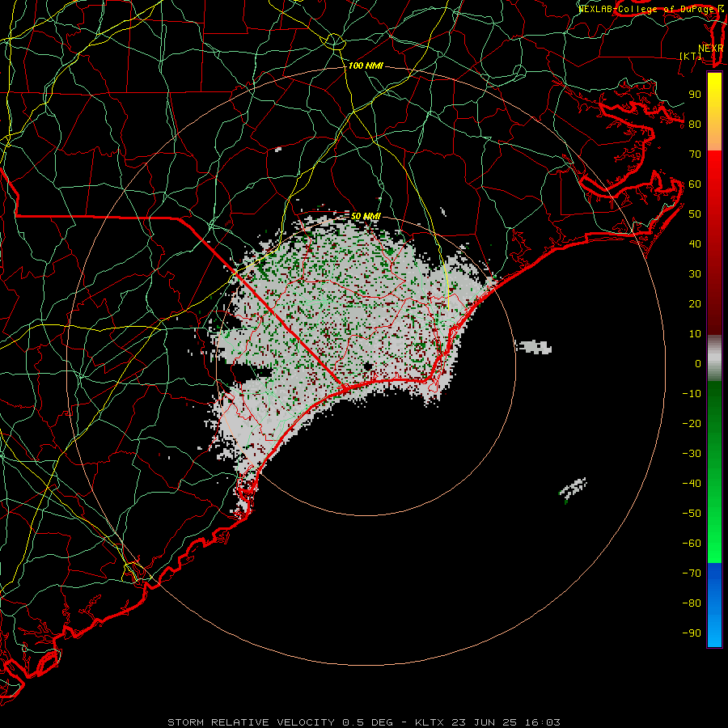This screenshot has height=728, width=728.
Task: Click the 40 value on velocity scale
Action: (695, 243)
